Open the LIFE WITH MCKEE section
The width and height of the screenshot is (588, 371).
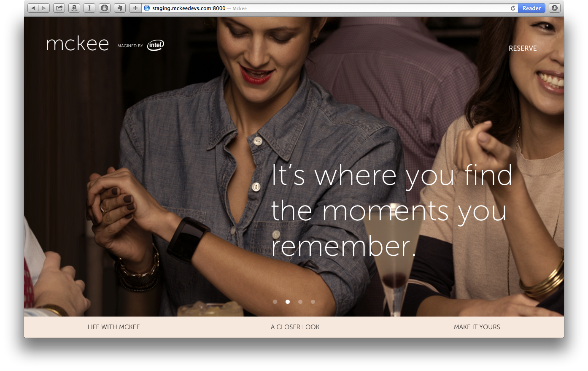coord(114,327)
